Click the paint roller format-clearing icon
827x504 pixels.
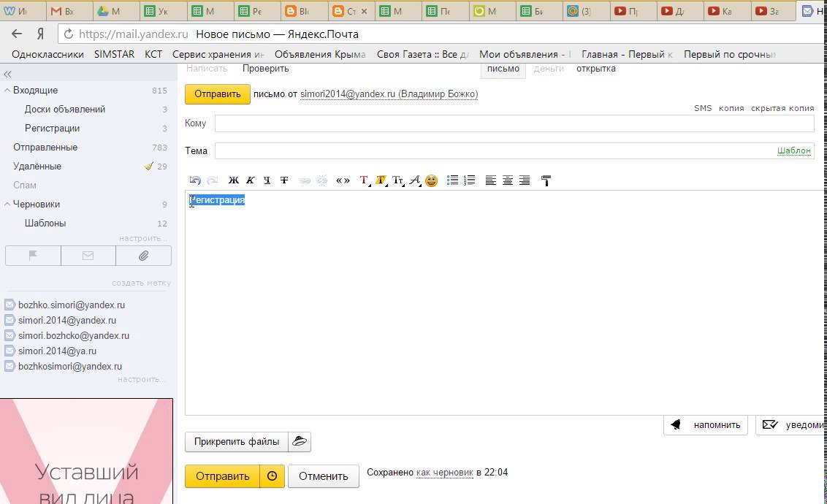tap(545, 180)
